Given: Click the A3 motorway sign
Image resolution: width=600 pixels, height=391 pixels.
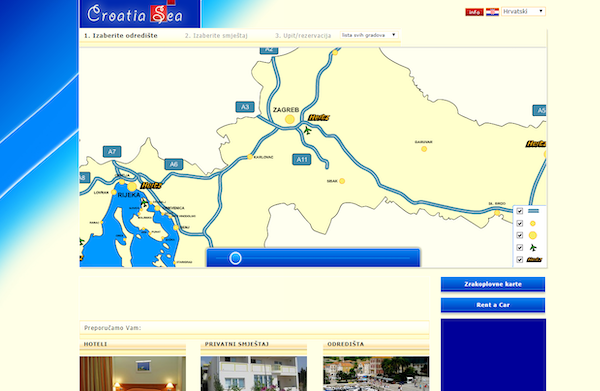Looking at the screenshot, I should [245, 107].
